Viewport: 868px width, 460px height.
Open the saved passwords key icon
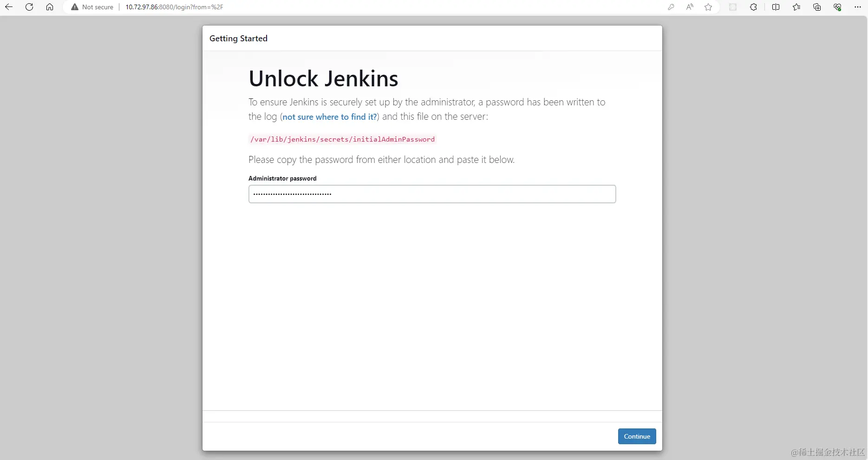click(x=671, y=7)
